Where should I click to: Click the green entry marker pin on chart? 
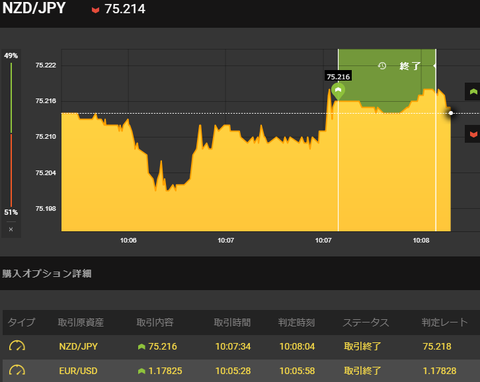point(338,91)
